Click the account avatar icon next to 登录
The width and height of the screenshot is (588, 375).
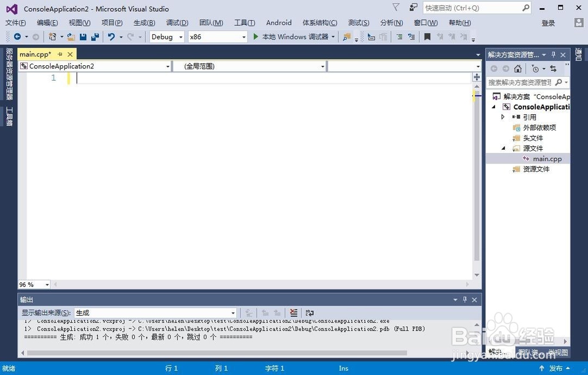point(579,22)
